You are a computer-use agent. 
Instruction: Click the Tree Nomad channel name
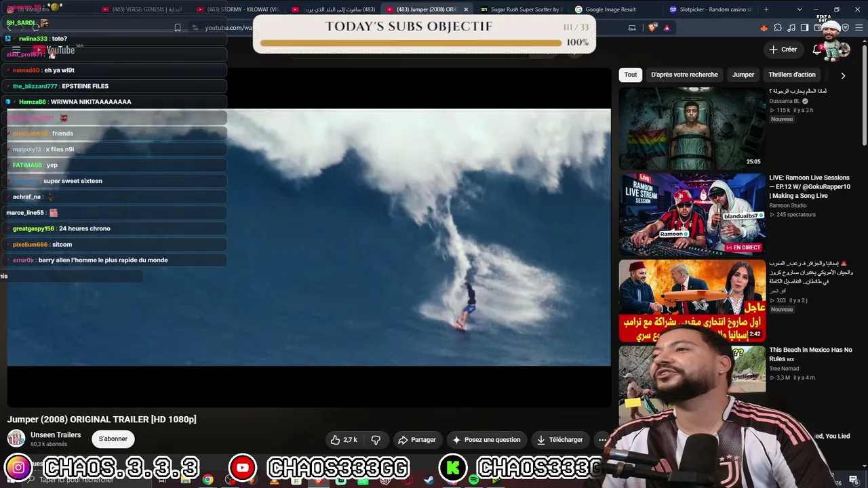784,369
